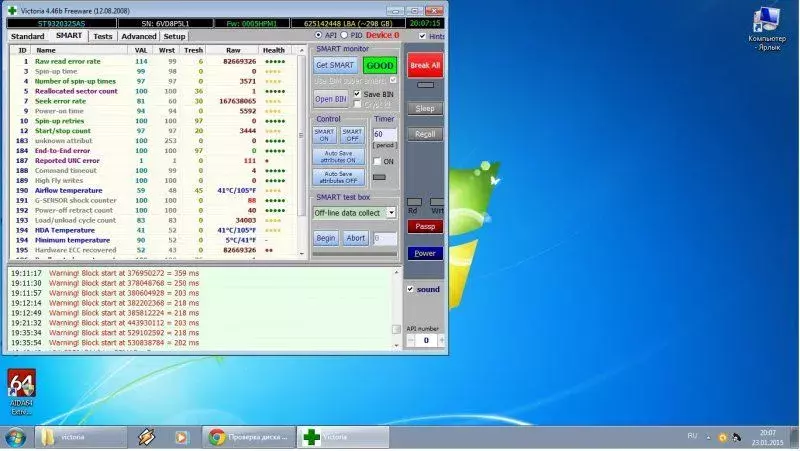Click the green GOOD status button
The width and height of the screenshot is (800, 451).
pos(380,65)
